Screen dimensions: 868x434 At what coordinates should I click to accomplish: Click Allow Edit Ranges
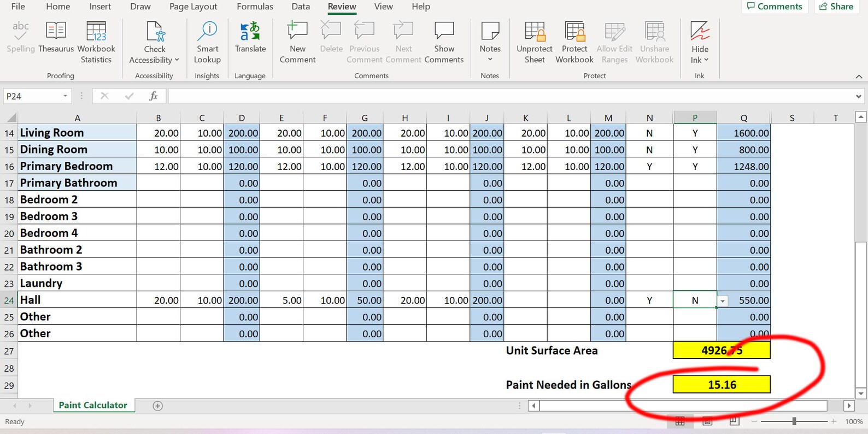pyautogui.click(x=614, y=43)
